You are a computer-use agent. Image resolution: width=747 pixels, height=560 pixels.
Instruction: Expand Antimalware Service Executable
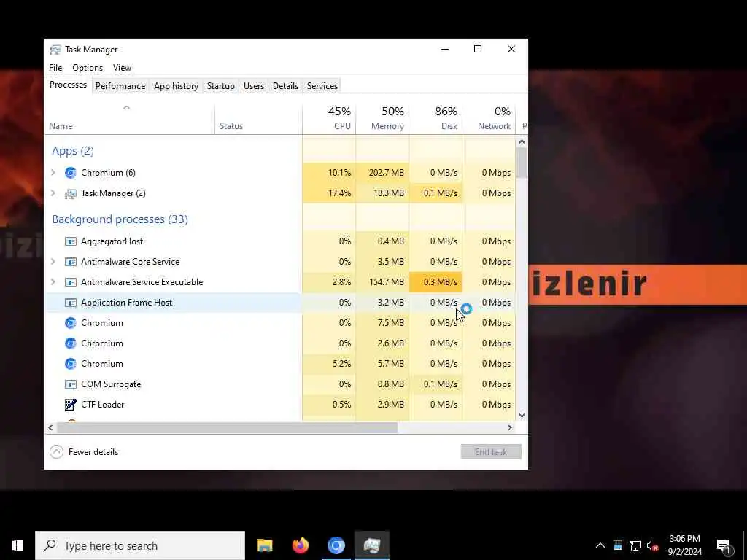(53, 282)
